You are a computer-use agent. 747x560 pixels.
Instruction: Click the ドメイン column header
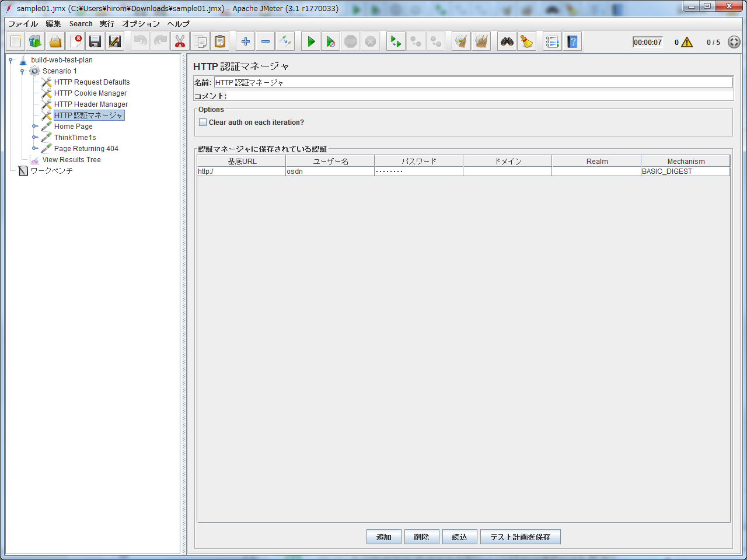[x=508, y=161]
